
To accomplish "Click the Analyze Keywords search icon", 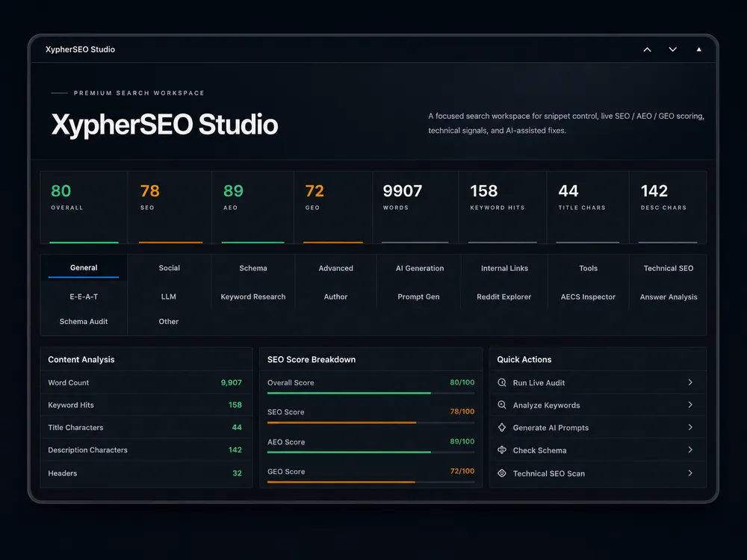I will [x=502, y=405].
